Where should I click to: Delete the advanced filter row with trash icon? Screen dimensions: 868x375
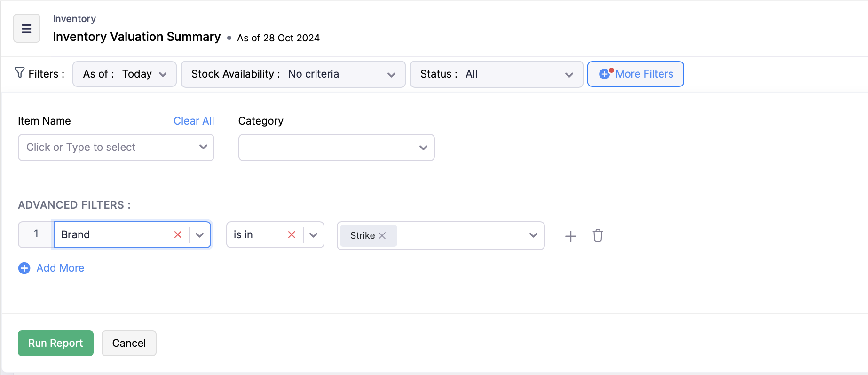pos(598,235)
